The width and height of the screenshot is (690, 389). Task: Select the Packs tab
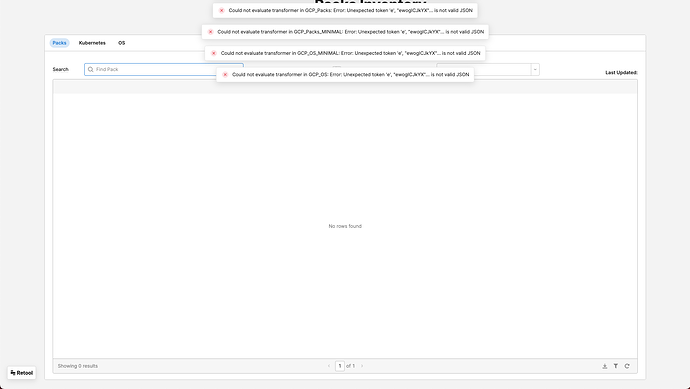59,43
